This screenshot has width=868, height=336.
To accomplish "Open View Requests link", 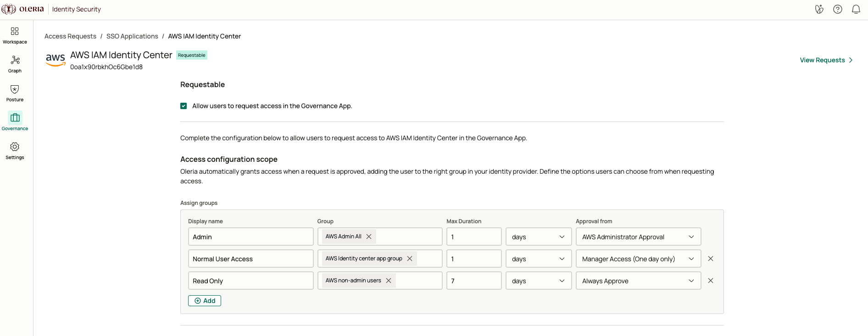I will click(x=826, y=60).
